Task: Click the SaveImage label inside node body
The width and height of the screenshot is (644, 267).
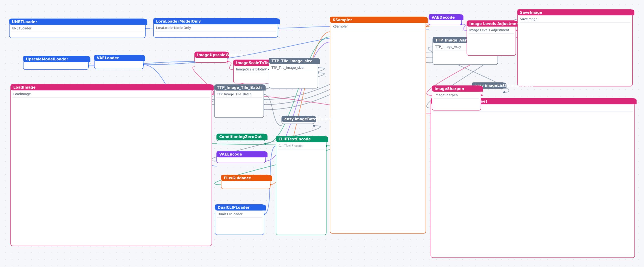Action: pos(529,19)
